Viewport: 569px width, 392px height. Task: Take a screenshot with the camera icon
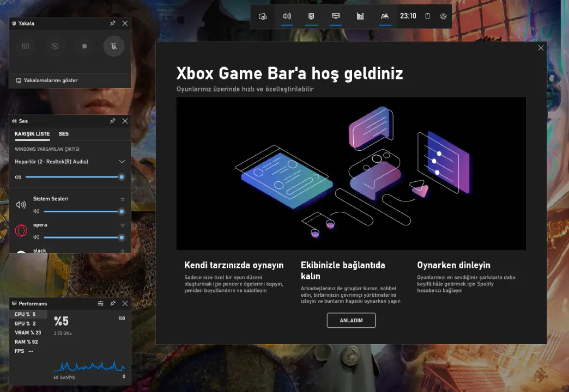click(26, 46)
